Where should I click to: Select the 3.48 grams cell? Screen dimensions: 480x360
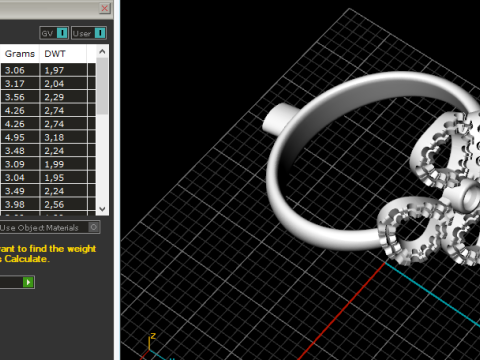[x=20, y=151]
